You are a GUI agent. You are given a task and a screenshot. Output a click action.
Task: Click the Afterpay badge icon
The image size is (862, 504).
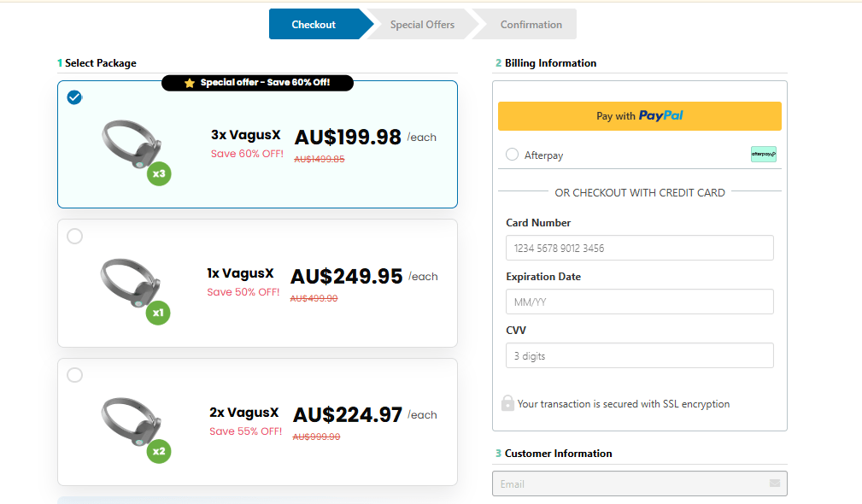tap(763, 155)
